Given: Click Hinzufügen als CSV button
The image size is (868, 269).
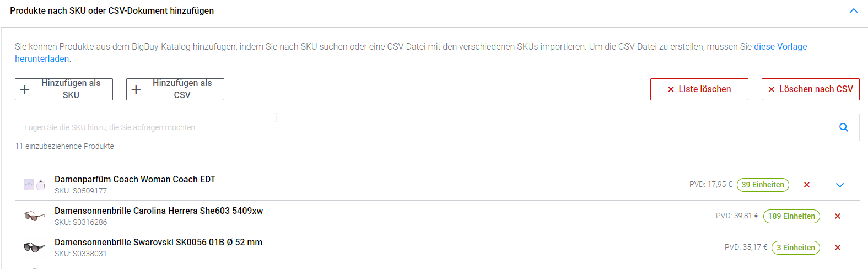Looking at the screenshot, I should [175, 89].
